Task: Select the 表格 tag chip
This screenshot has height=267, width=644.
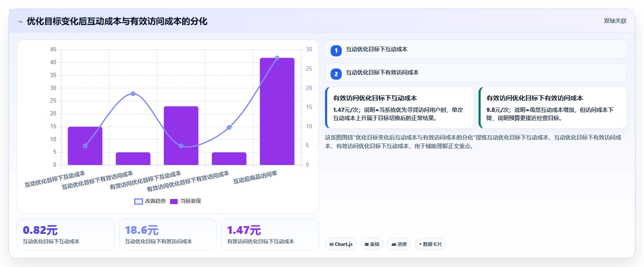Action: tap(372, 244)
